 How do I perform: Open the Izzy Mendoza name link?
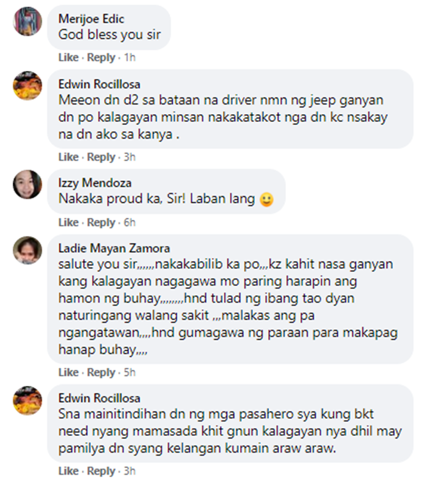point(95,183)
